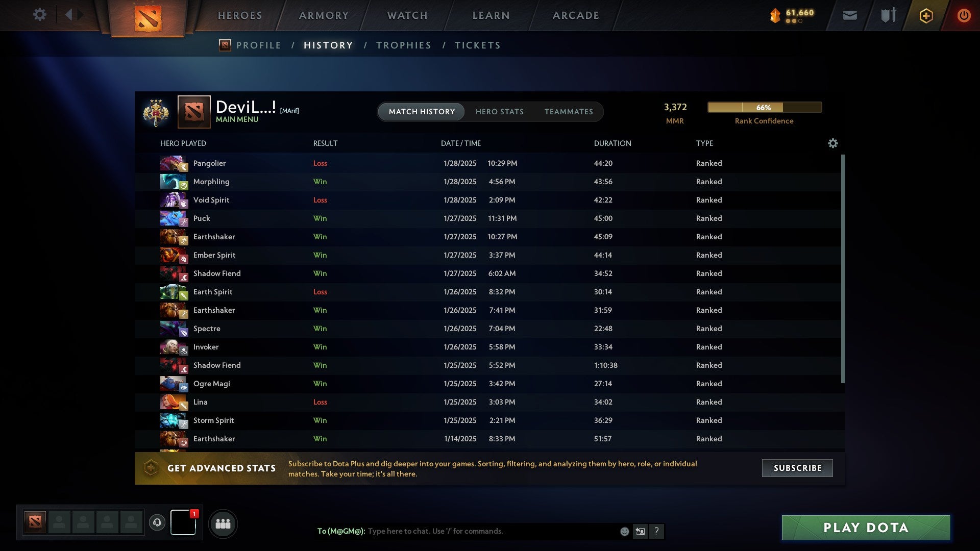Click the chat help question mark
Screen dimensions: 980x551
pos(656,532)
